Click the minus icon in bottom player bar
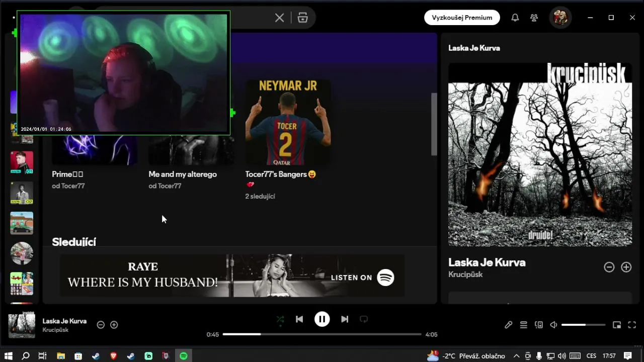 pos(101,325)
